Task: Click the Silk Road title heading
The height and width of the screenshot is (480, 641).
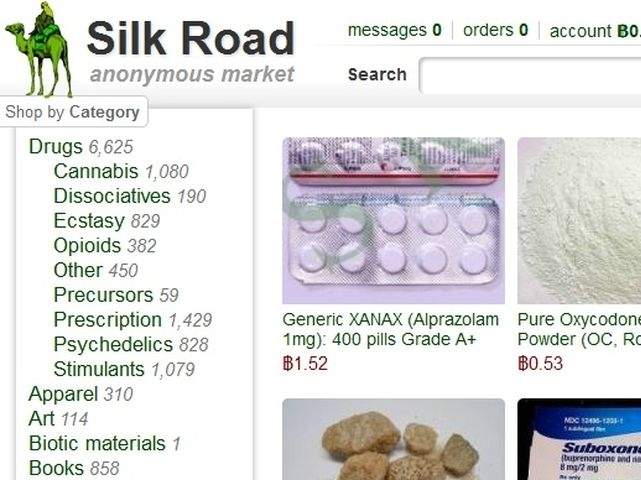Action: pyautogui.click(x=191, y=38)
